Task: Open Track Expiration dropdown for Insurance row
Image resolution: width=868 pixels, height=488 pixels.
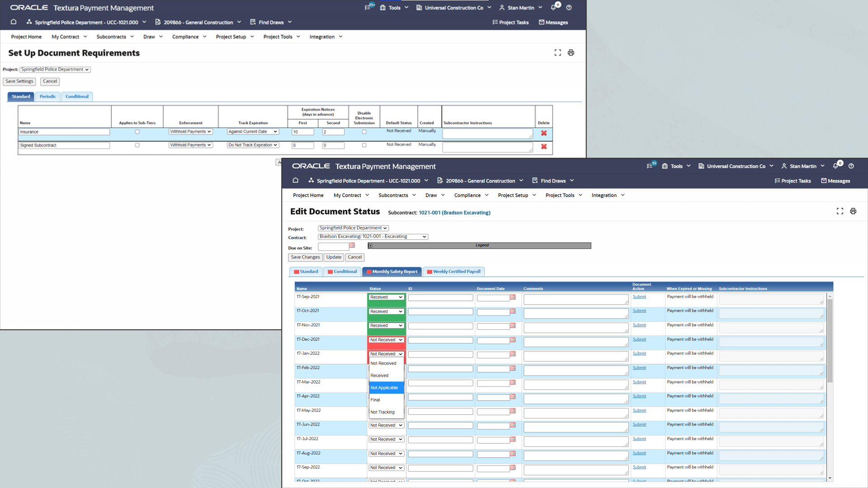Action: pos(253,132)
